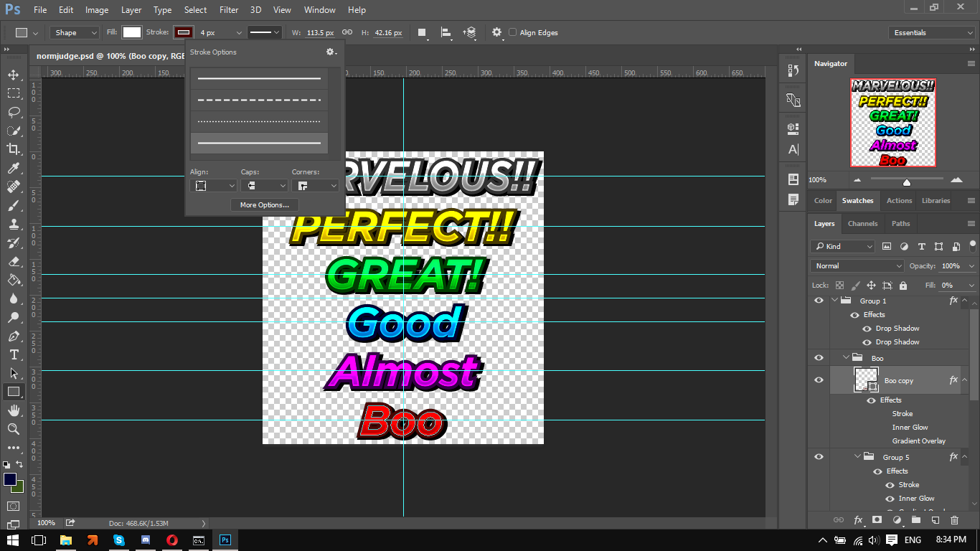Enable the Align Edges checkbox
980x551 pixels.
coord(512,32)
